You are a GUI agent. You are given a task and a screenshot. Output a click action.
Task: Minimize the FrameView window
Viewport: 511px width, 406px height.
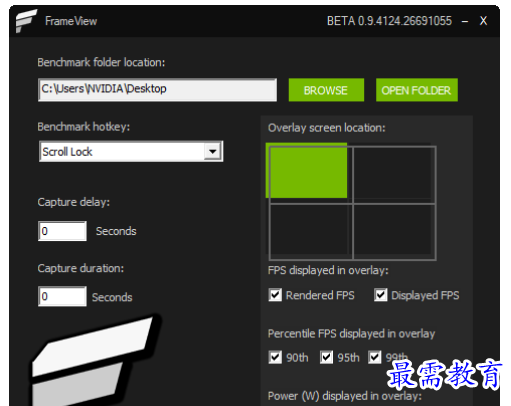(465, 21)
